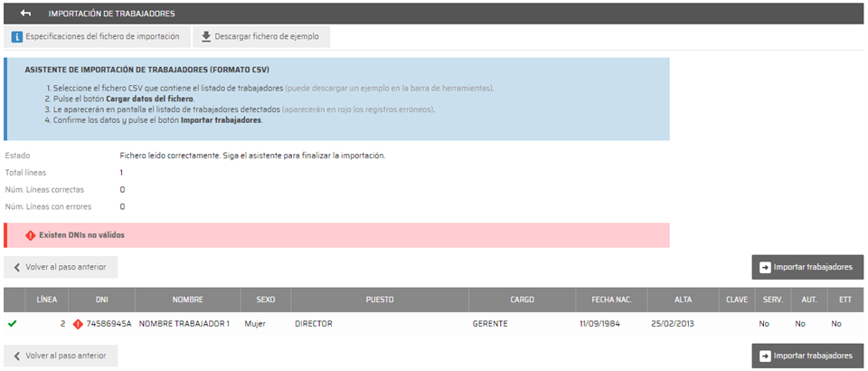Click the back arrow in the header bar
The height and width of the screenshot is (371, 868).
click(x=25, y=14)
